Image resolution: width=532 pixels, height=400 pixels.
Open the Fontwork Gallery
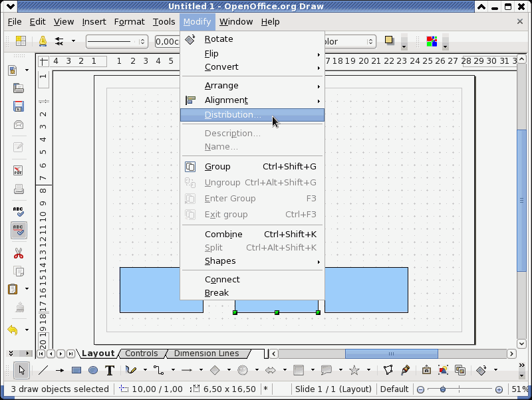(x=426, y=370)
